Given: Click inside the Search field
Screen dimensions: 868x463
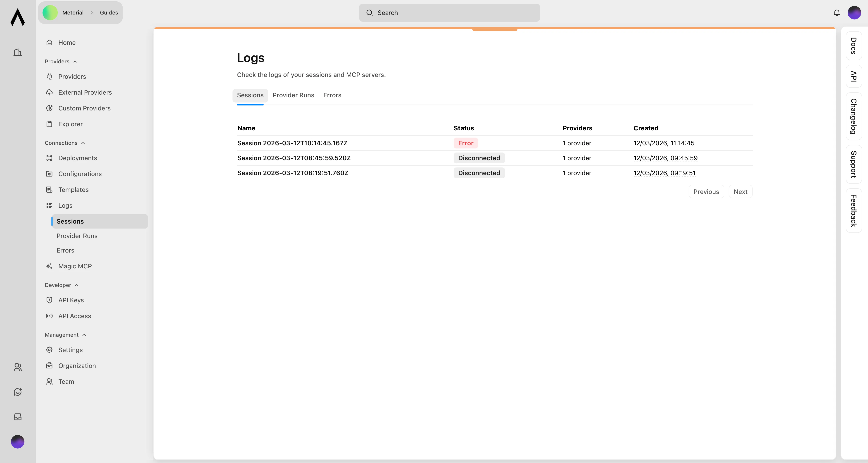Looking at the screenshot, I should tap(450, 13).
